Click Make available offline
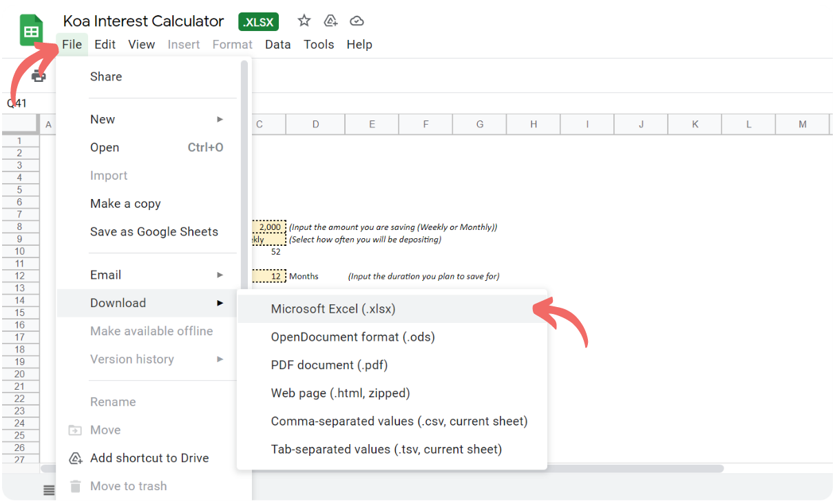 [149, 331]
